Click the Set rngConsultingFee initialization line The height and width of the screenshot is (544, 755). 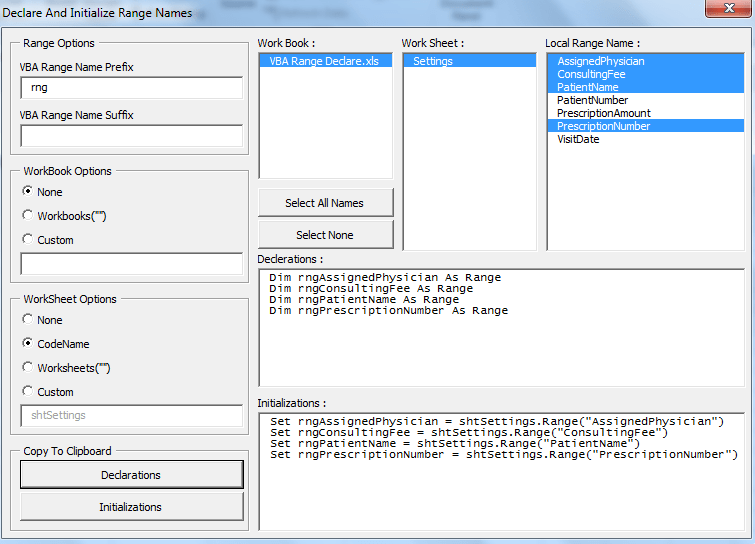click(469, 432)
